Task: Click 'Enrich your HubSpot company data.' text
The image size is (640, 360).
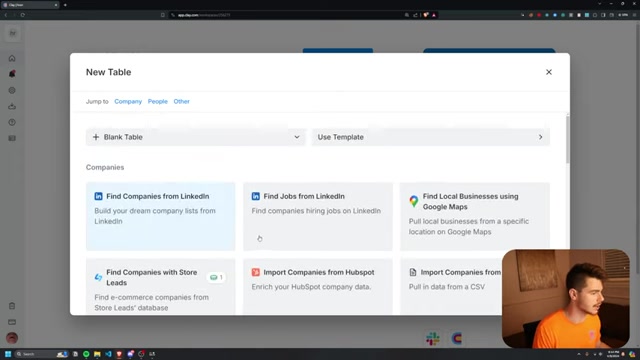Action: click(311, 287)
